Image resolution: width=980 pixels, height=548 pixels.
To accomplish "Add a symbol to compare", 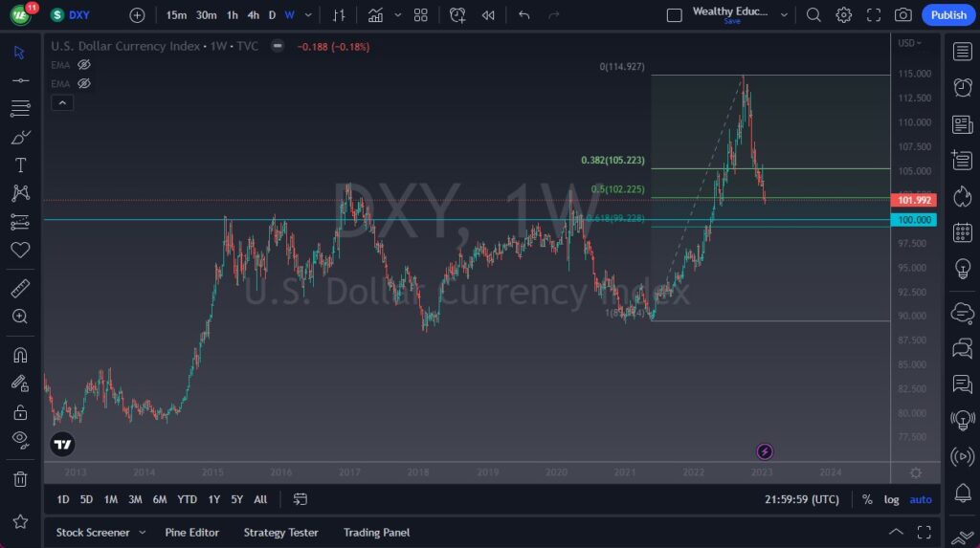I will point(137,15).
